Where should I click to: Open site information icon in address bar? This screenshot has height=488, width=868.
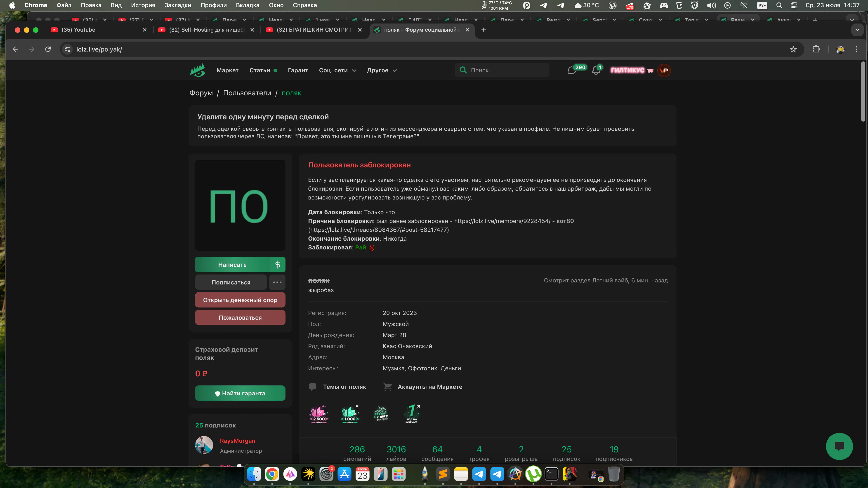tap(67, 49)
